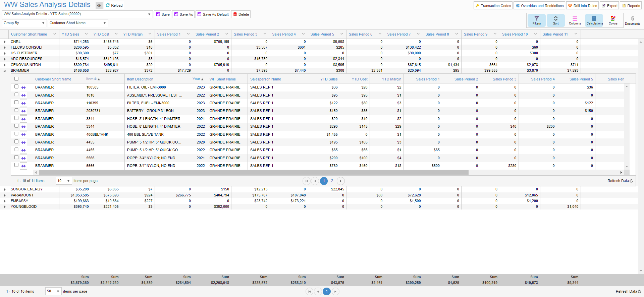Check the box for item 100585 row
This screenshot has width=644, height=297.
16,86
